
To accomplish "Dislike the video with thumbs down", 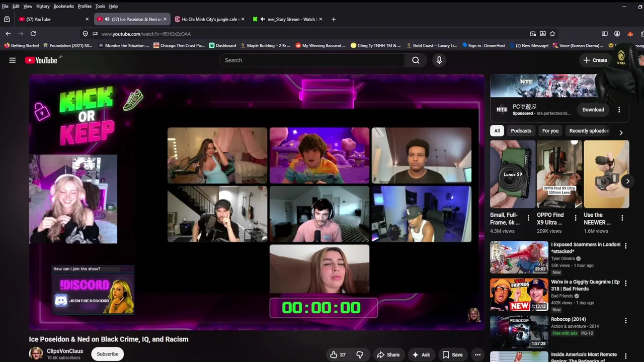I will (360, 354).
